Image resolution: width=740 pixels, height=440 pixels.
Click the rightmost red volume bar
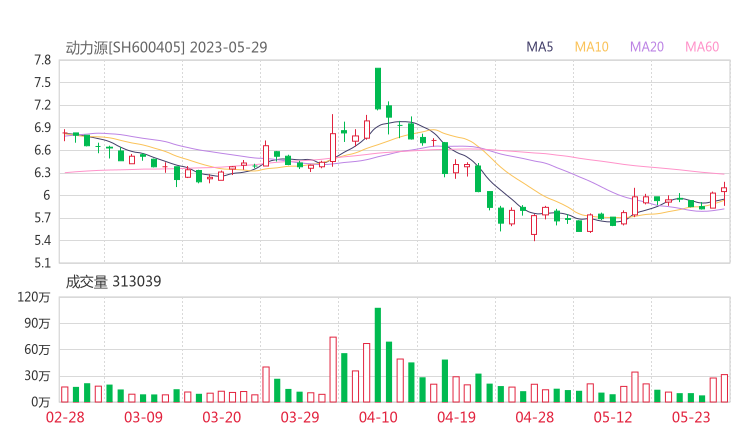pyautogui.click(x=724, y=388)
